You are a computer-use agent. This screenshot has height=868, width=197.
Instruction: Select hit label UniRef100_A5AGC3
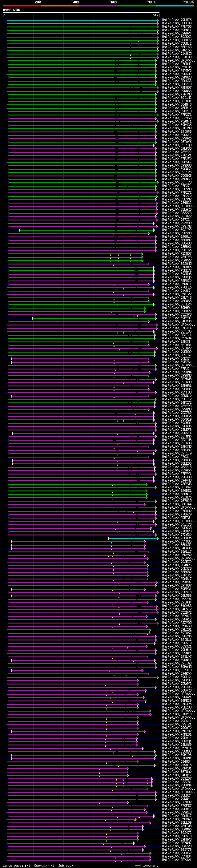tap(177, 81)
